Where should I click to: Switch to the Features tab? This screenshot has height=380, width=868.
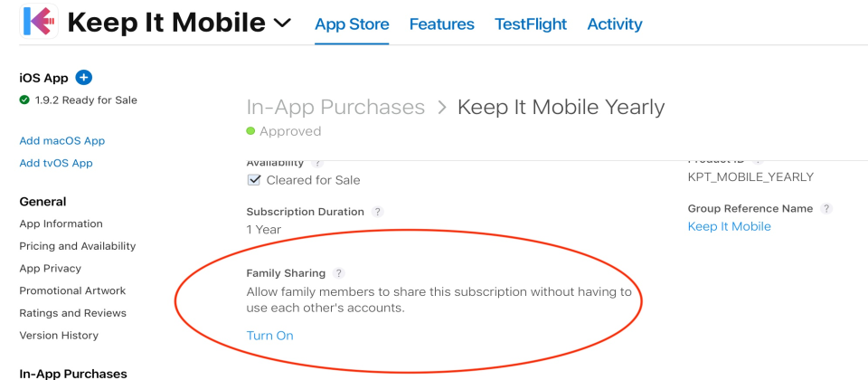(x=442, y=24)
